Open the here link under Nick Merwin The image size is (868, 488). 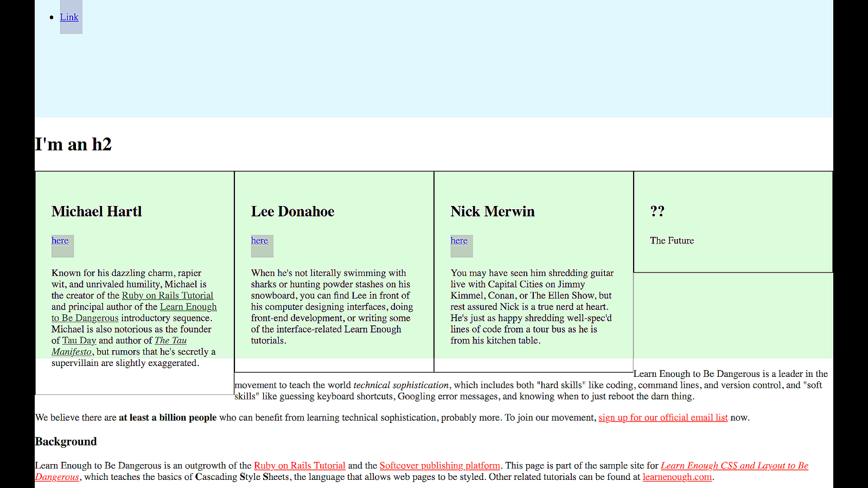pyautogui.click(x=459, y=240)
